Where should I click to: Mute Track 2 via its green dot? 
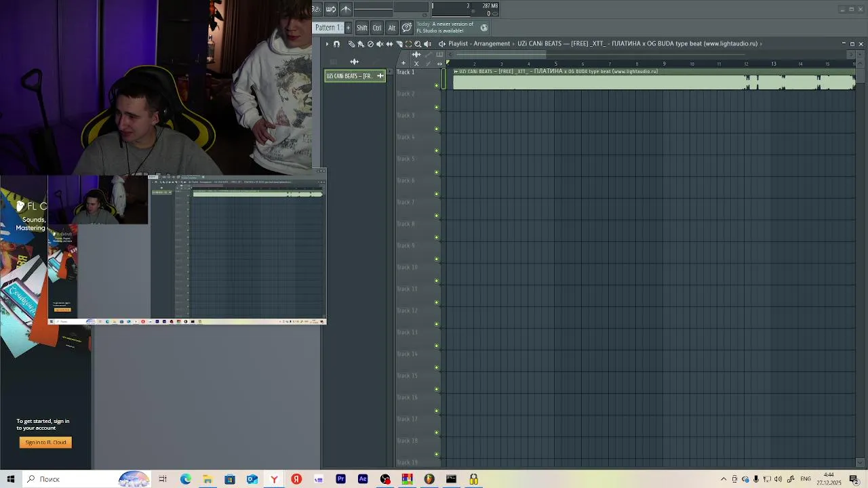(x=436, y=107)
